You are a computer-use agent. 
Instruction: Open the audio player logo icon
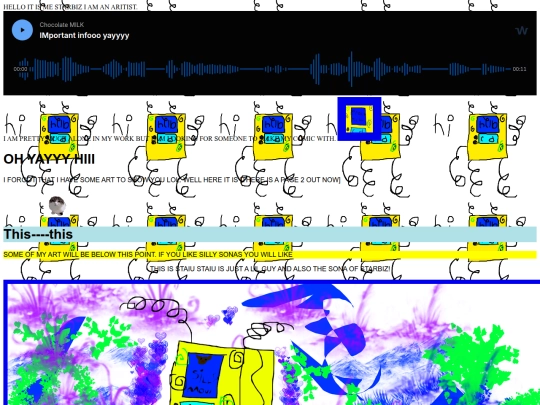(521, 31)
